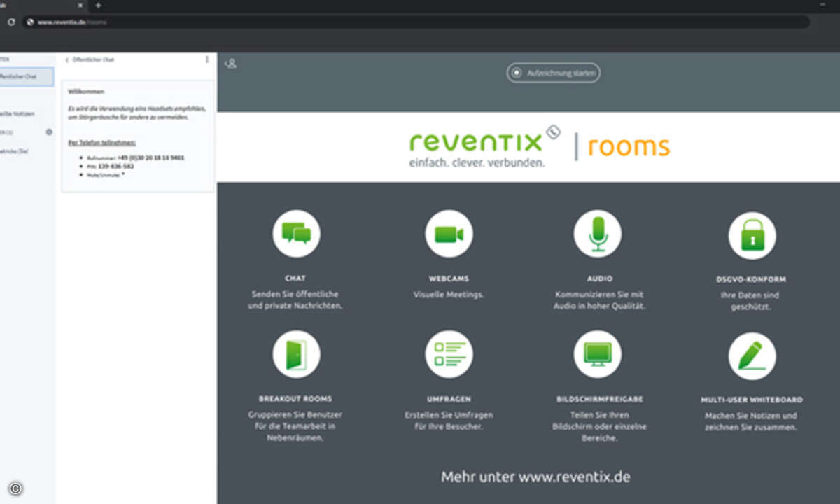This screenshot has height=504, width=840.
Task: Click the BILDSCHIRMFREIGABE heading
Action: click(x=599, y=399)
